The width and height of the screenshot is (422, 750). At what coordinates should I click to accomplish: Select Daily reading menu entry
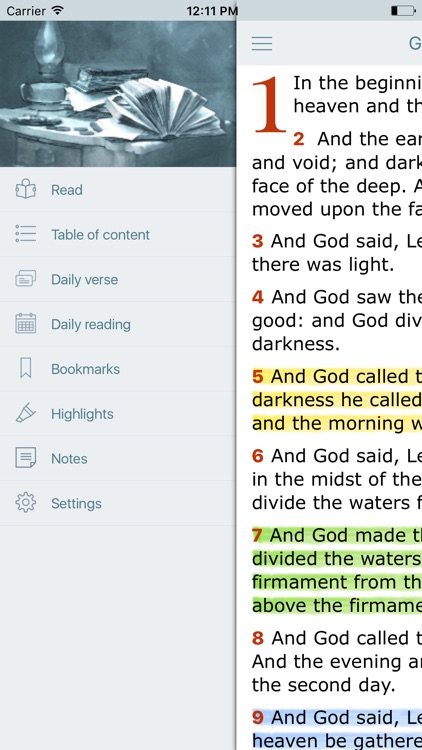(118, 324)
